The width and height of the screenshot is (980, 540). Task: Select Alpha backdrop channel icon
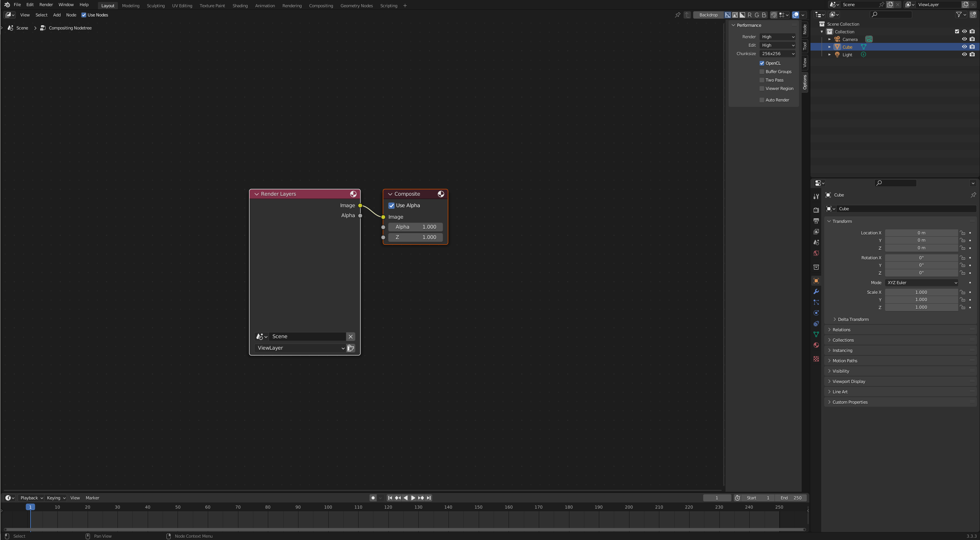[742, 15]
